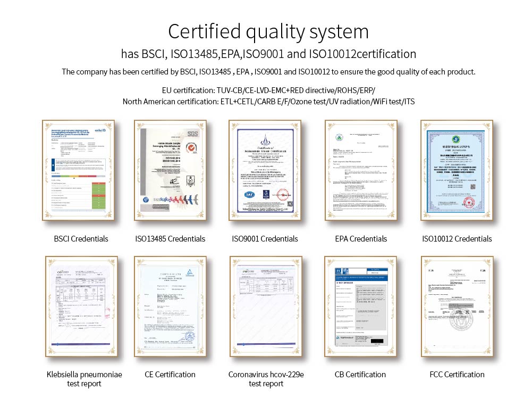Open the ISO13485 SGS certificate image
Screen dimensions: 532x398
coord(170,170)
